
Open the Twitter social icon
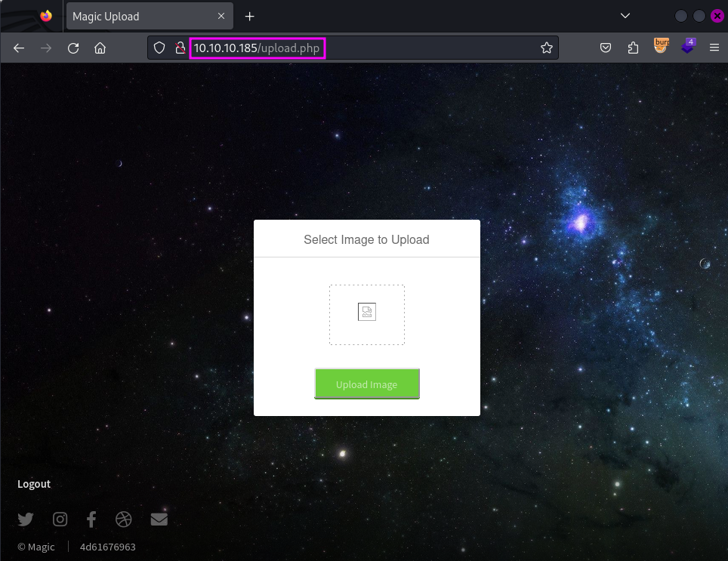(x=26, y=519)
